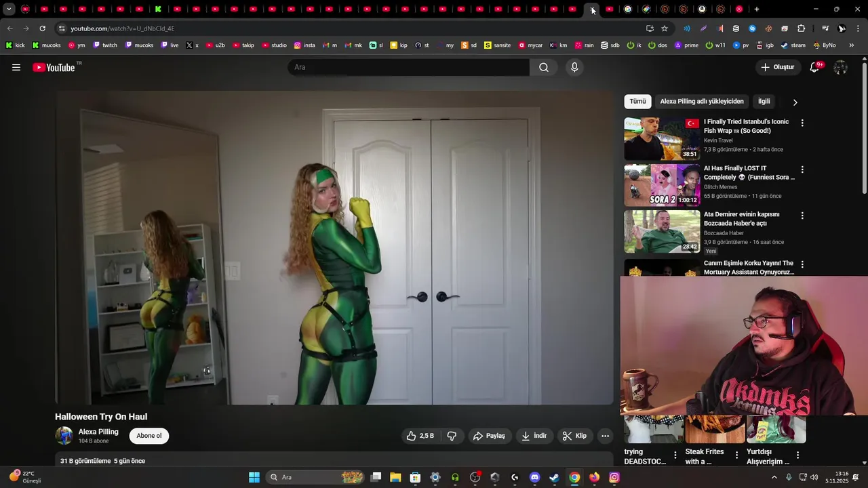Show hidden system tray icons
The image size is (868, 488).
pos(774,477)
